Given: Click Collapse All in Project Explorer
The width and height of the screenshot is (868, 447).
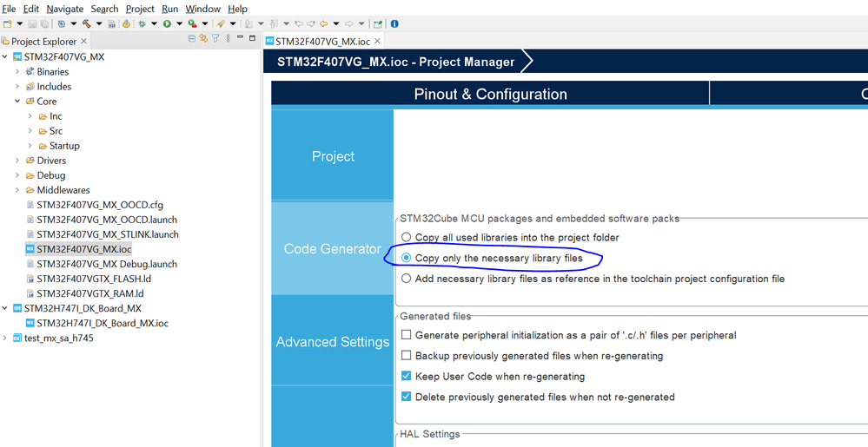Looking at the screenshot, I should point(191,38).
